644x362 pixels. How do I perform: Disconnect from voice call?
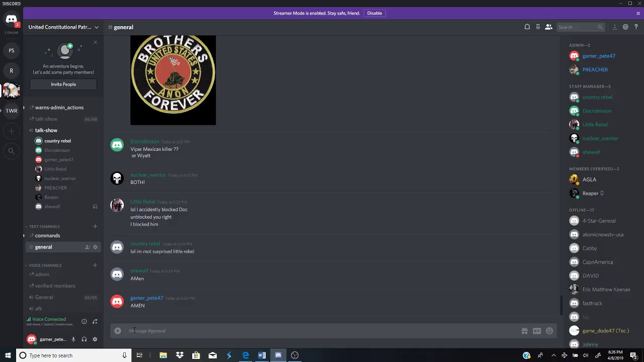click(x=95, y=322)
